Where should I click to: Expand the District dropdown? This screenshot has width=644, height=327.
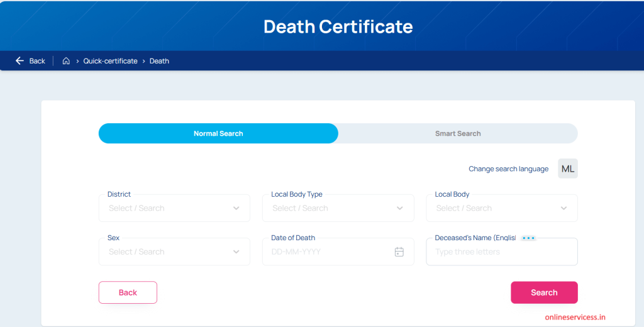pos(174,208)
